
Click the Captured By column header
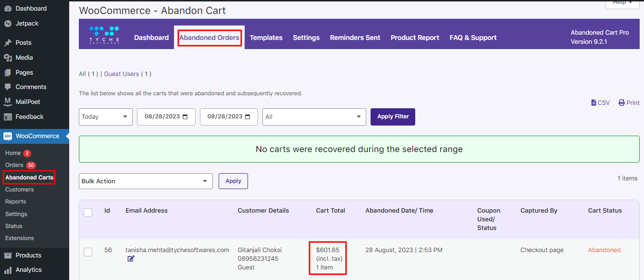[539, 211]
